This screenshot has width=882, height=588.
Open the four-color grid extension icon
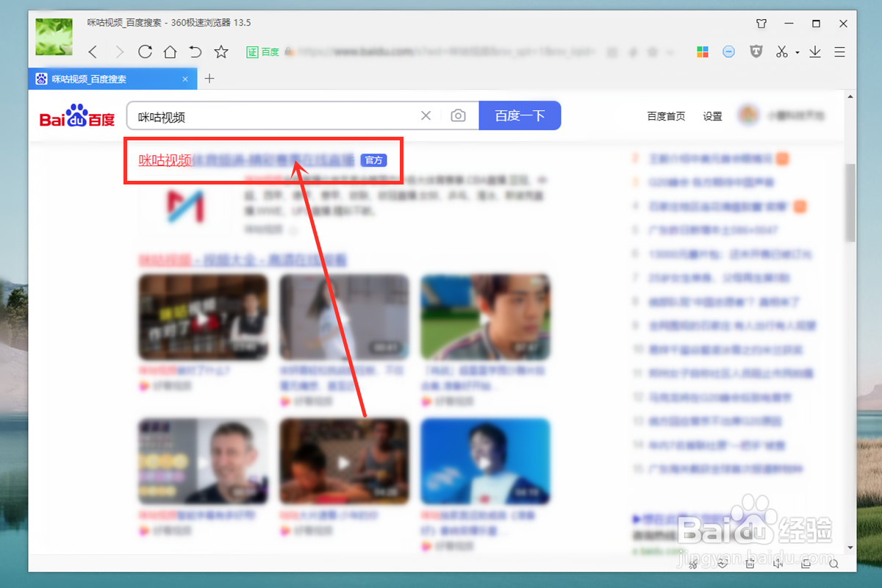[x=703, y=51]
